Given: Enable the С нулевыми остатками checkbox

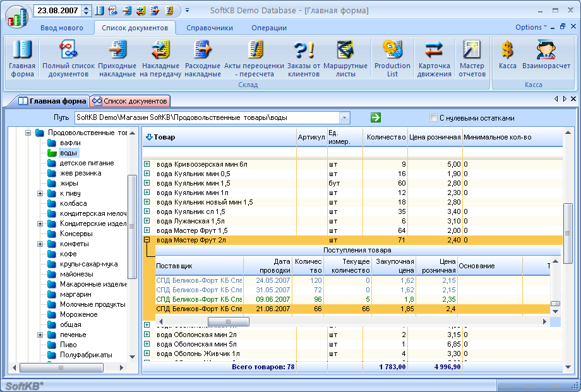Looking at the screenshot, I should [433, 118].
